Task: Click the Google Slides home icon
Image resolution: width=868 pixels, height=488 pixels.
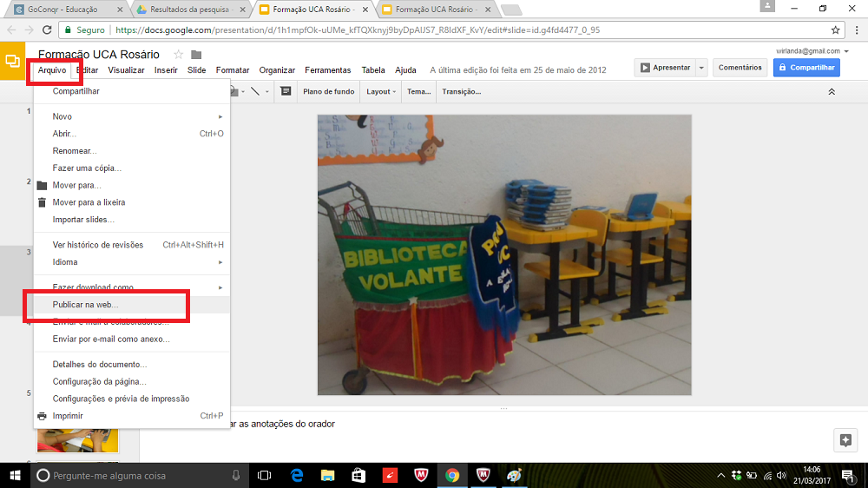Action: (x=13, y=62)
